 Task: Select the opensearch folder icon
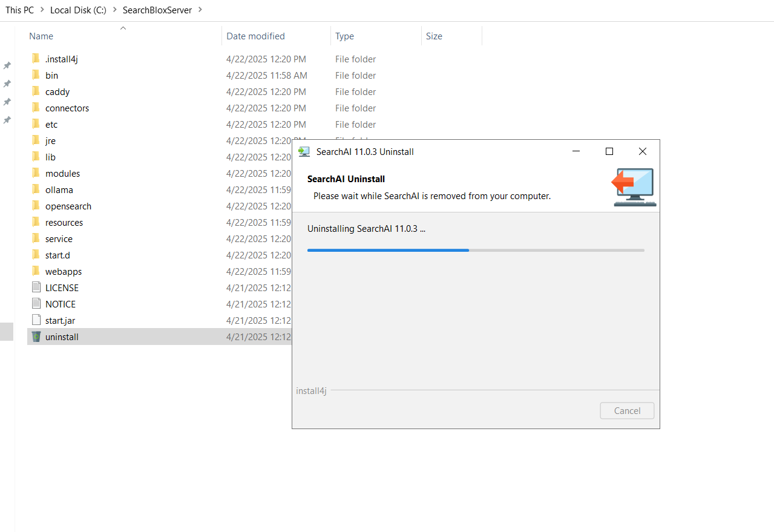pos(36,206)
